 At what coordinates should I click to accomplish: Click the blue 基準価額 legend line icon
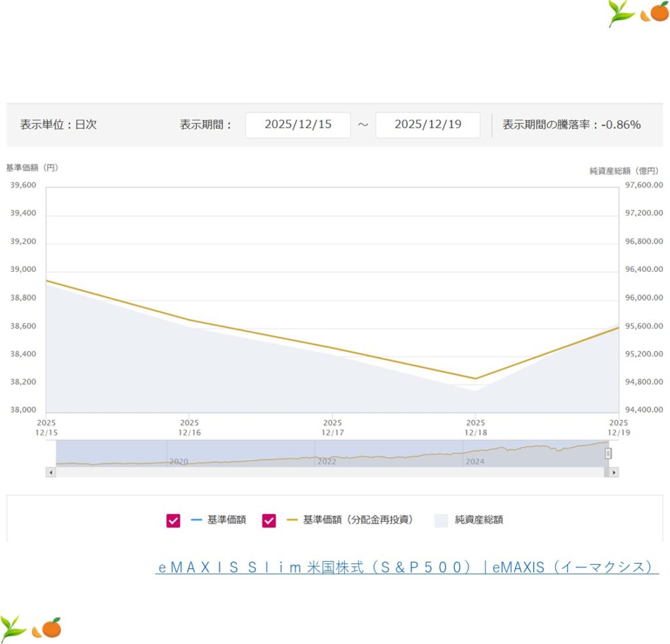pos(196,520)
